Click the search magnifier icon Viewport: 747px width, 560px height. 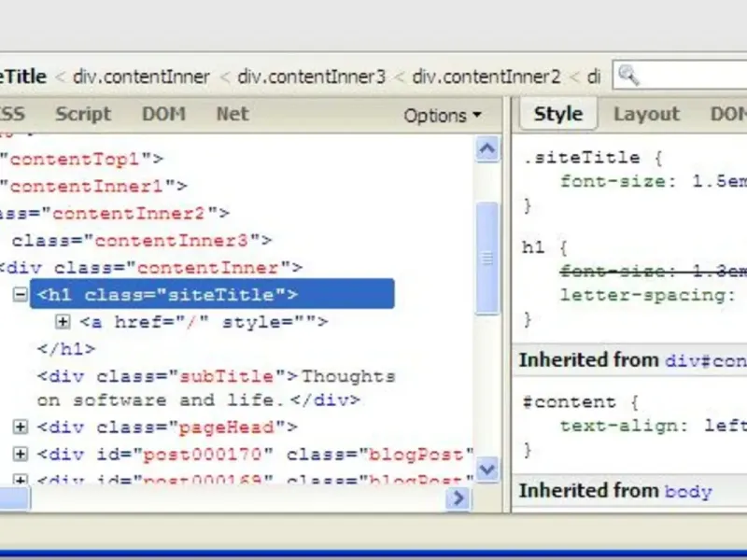pos(628,77)
